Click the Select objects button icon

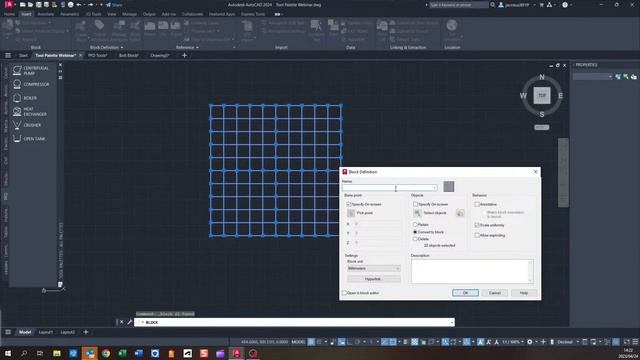click(x=417, y=213)
